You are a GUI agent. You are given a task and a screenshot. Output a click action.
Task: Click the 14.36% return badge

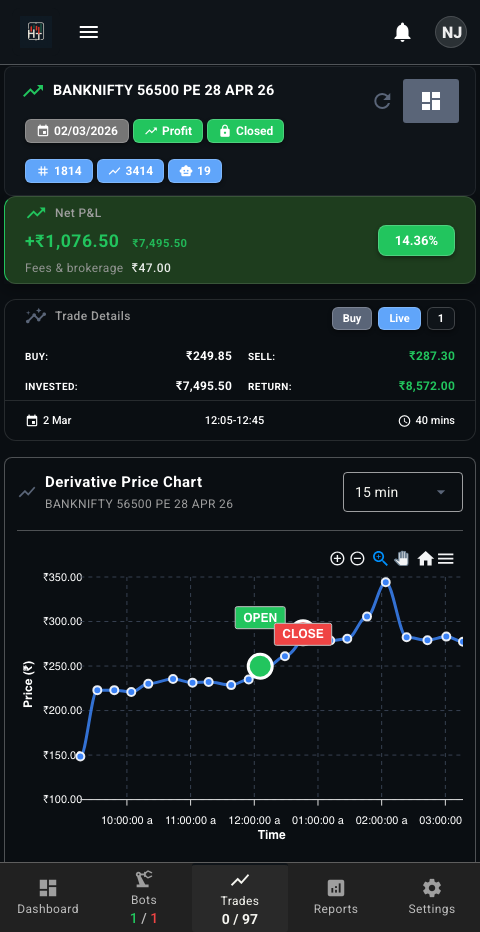(x=416, y=241)
